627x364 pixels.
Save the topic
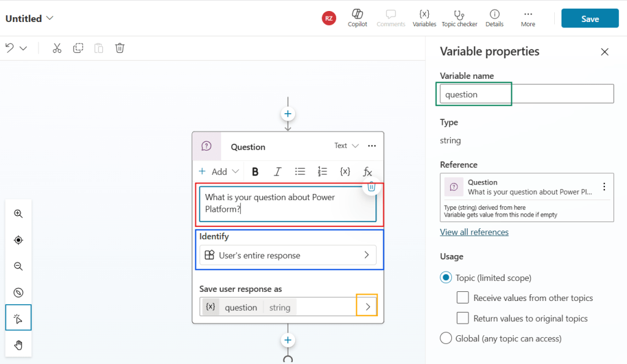click(x=589, y=18)
